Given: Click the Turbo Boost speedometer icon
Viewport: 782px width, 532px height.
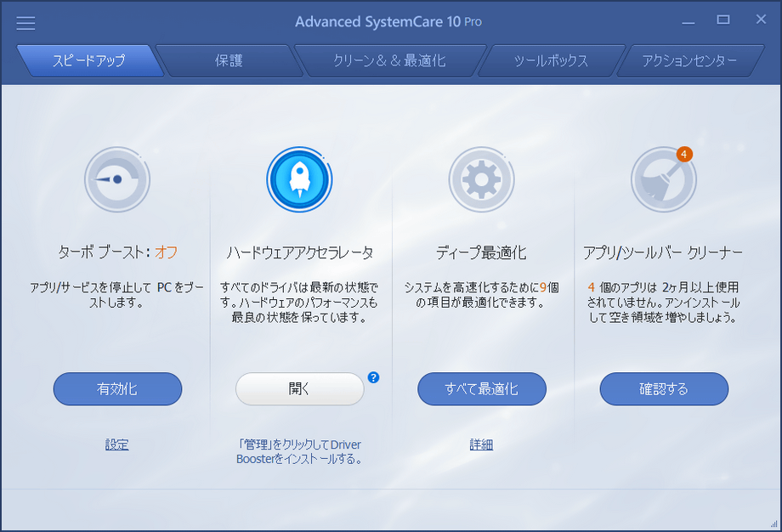Looking at the screenshot, I should [x=117, y=179].
